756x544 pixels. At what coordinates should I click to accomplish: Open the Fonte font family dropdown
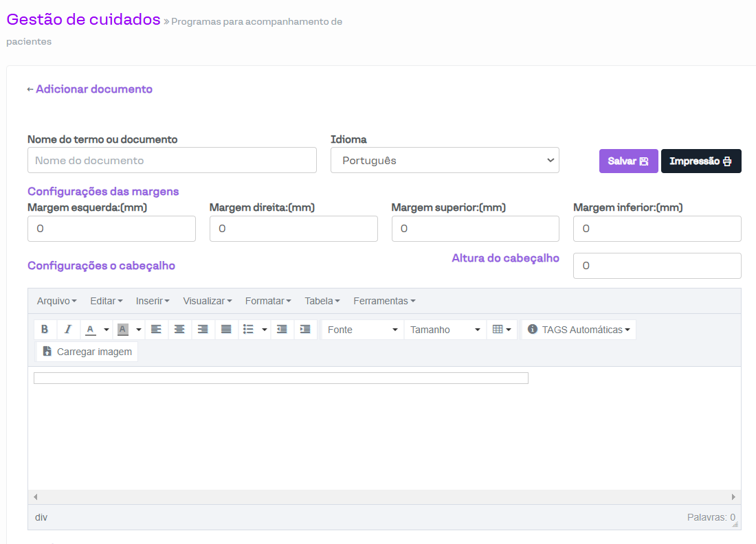coord(362,330)
